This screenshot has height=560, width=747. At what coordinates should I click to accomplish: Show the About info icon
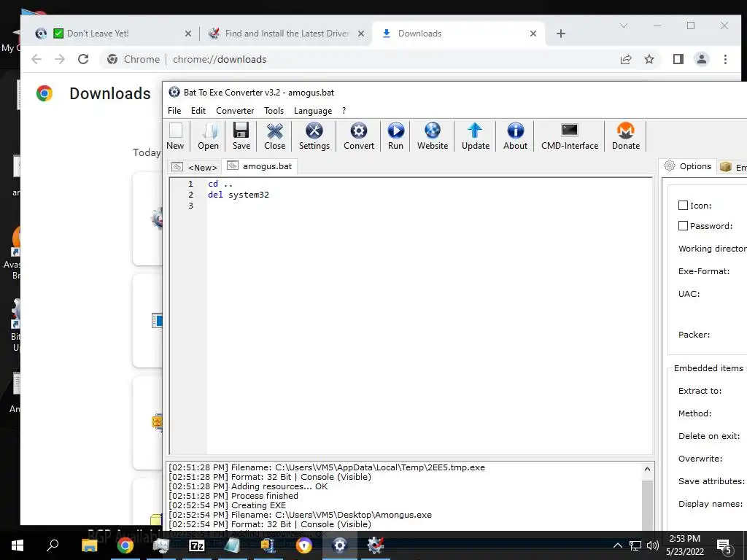(516, 136)
